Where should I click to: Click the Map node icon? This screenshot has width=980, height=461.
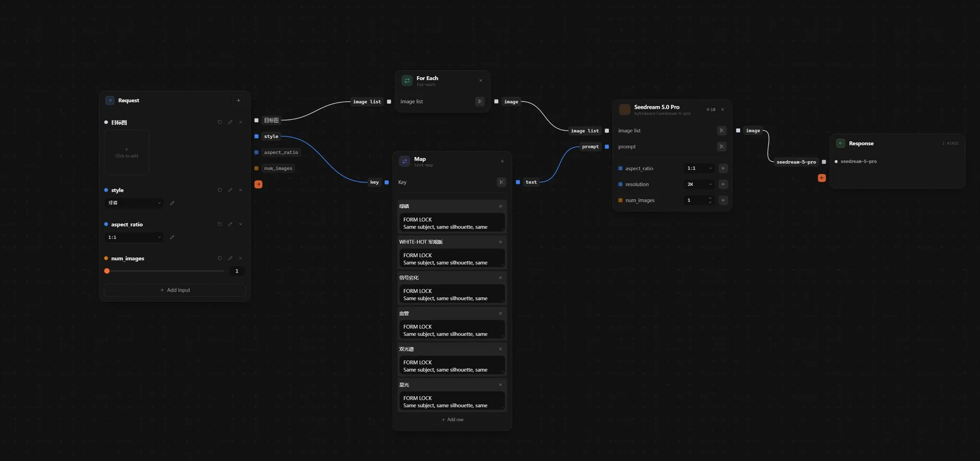pos(405,161)
